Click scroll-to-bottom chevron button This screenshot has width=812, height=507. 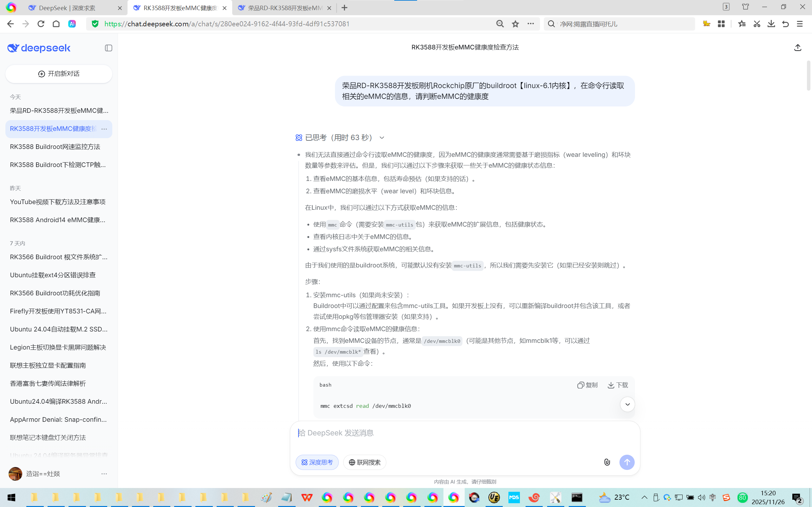point(627,404)
